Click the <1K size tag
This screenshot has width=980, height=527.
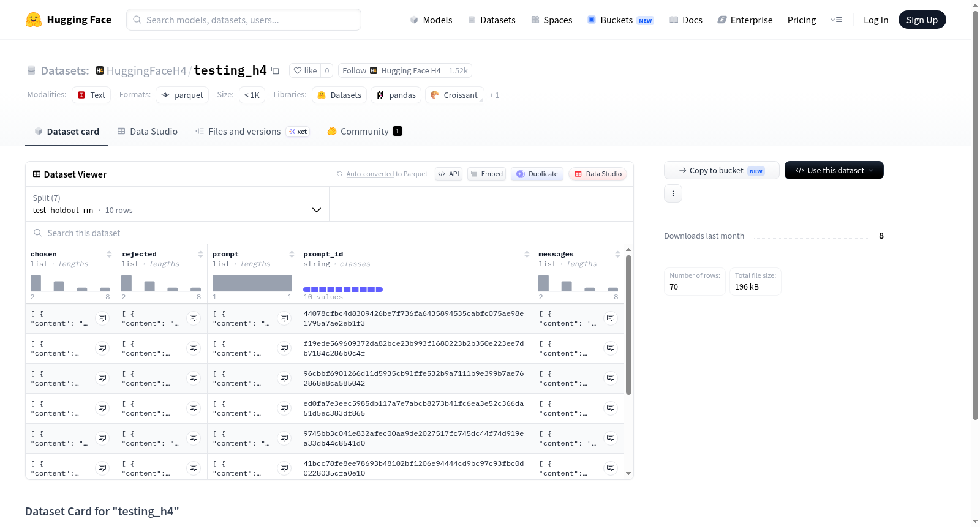[251, 95]
